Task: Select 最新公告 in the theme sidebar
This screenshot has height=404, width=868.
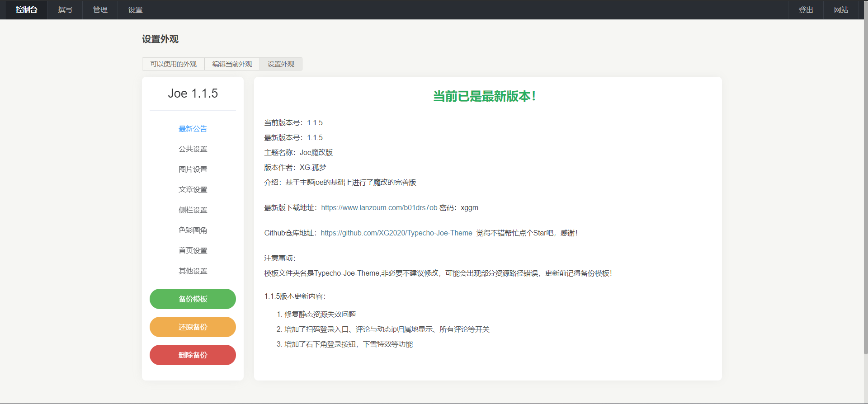Action: 193,129
